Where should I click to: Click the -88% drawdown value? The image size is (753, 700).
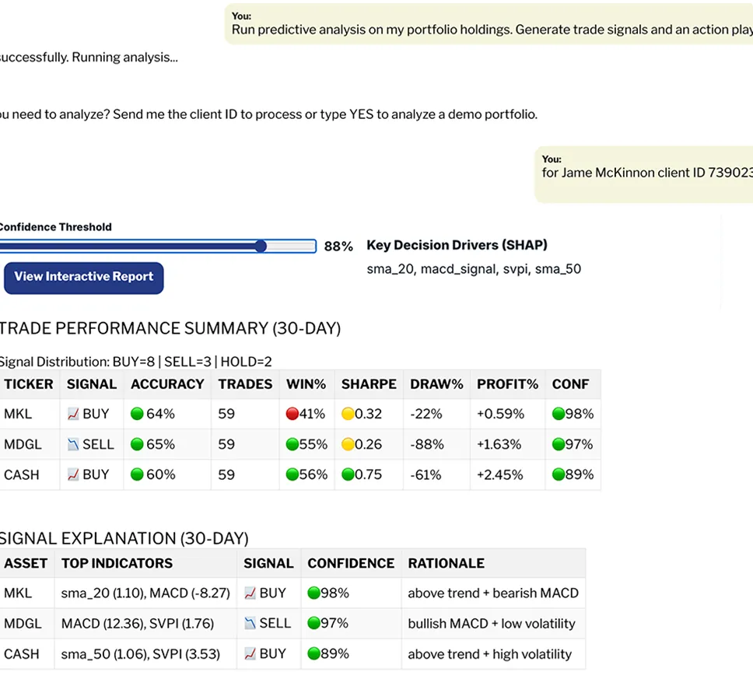pyautogui.click(x=427, y=445)
